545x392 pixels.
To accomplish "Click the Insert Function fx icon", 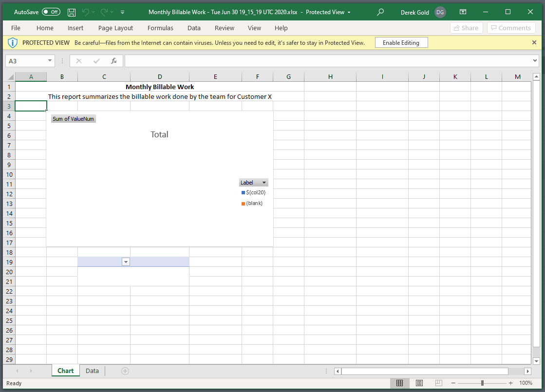I will click(x=114, y=61).
